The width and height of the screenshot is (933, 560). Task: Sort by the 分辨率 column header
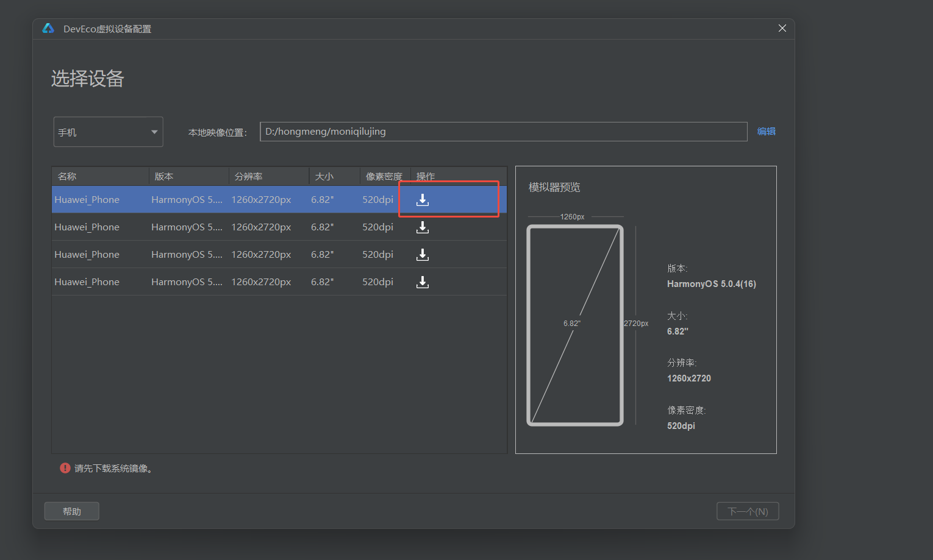[x=269, y=176]
